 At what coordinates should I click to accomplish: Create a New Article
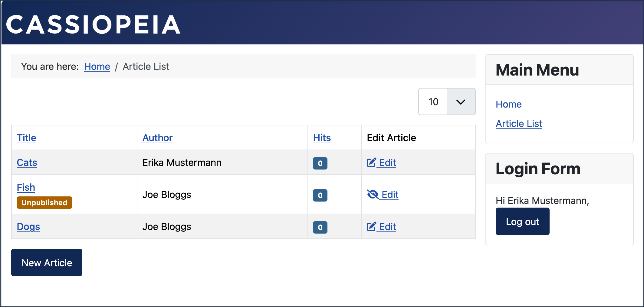47,263
